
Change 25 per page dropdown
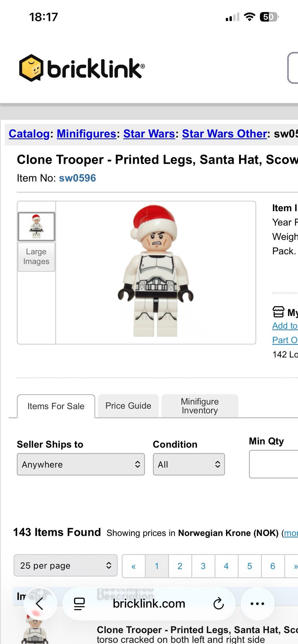click(65, 565)
